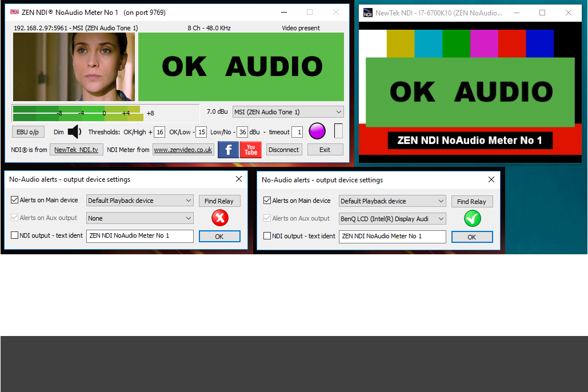Image resolution: width=588 pixels, height=392 pixels.
Task: Open Default Playback device dropdown in left dialog
Action: tap(140, 201)
